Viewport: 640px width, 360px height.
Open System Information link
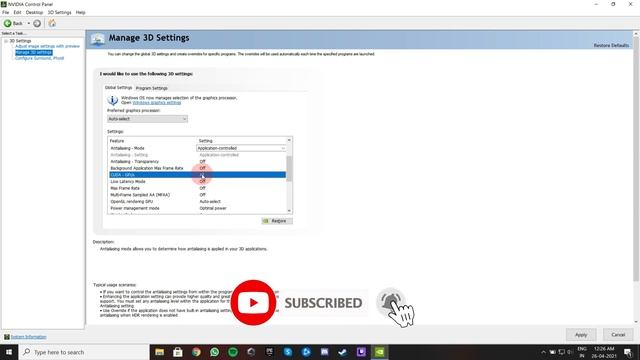(x=29, y=337)
